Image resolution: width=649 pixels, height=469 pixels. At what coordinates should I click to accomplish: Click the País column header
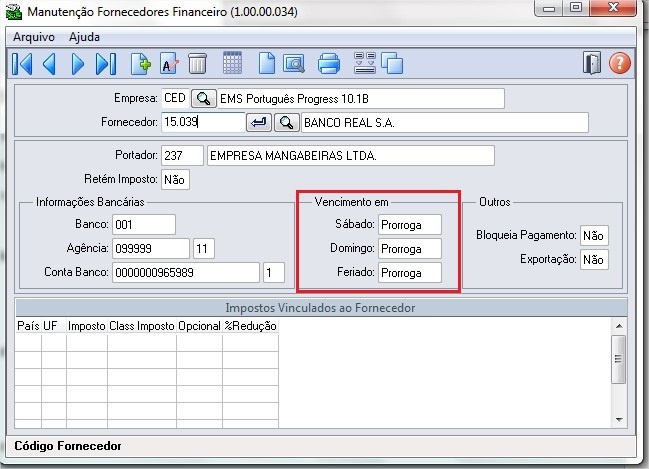[x=28, y=326]
